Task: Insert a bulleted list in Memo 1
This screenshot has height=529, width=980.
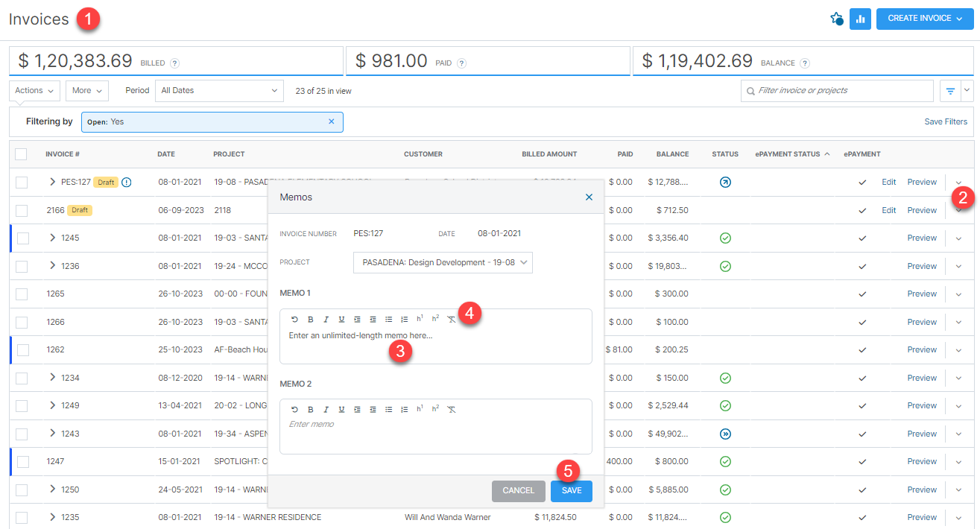Action: 388,319
